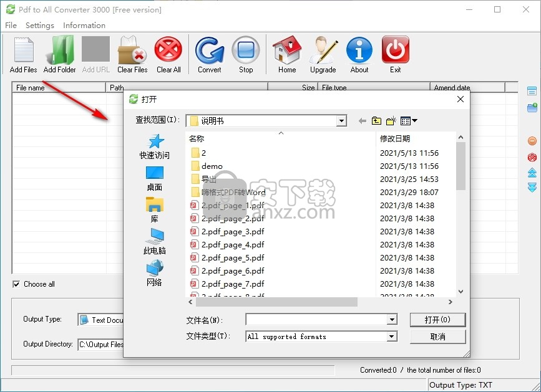Click the 取消 cancel button
The width and height of the screenshot is (541, 392).
point(437,337)
